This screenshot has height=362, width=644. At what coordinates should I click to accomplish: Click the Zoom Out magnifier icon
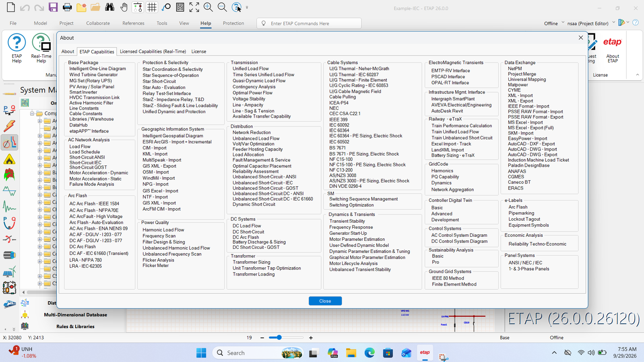222,7
